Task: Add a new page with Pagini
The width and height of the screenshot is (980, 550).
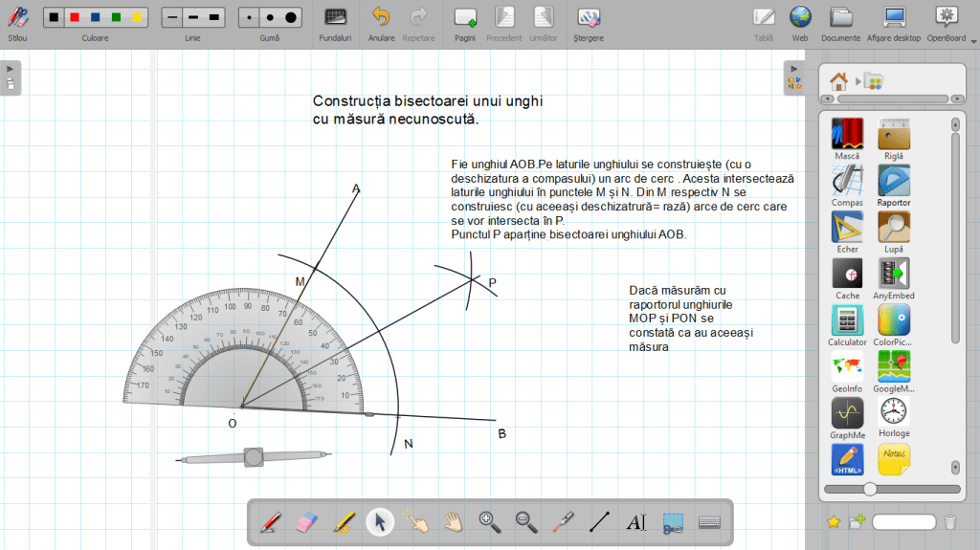Action: point(465,22)
